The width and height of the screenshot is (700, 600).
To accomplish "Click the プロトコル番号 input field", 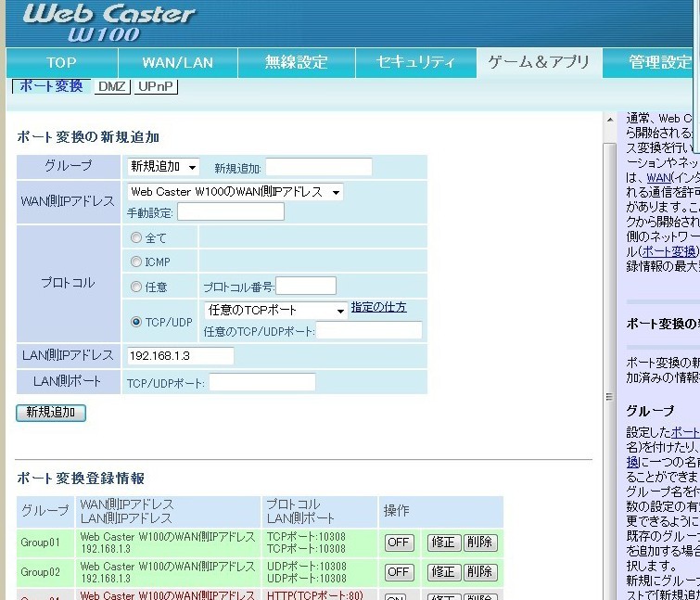I will (306, 286).
